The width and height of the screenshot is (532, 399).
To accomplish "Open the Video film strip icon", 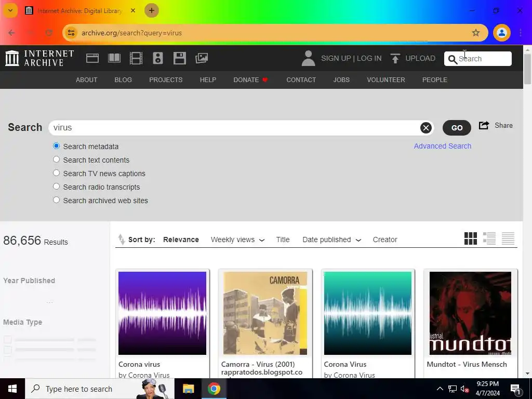I will pos(136,58).
